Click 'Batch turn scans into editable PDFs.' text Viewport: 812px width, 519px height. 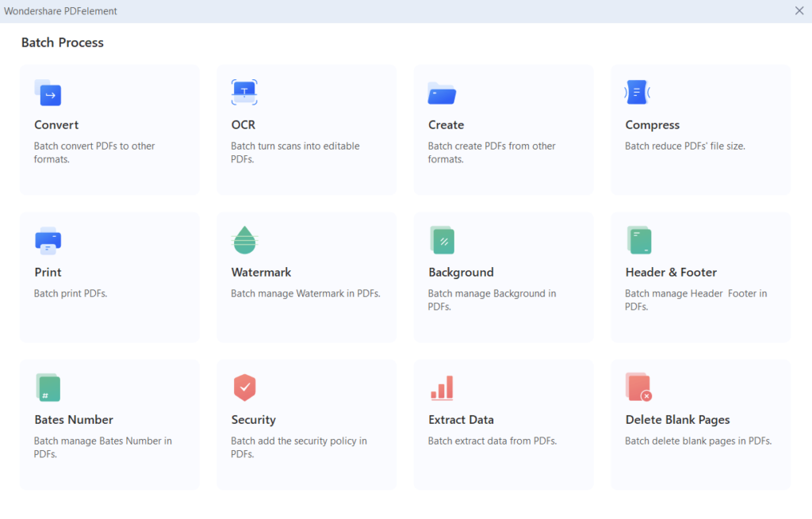(x=295, y=153)
